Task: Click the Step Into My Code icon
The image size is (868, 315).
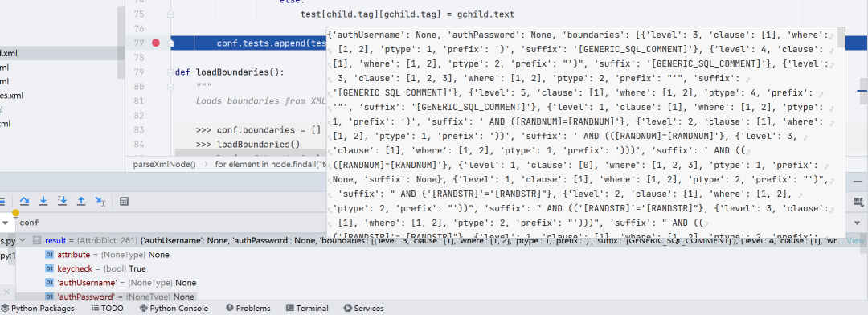Action: pyautogui.click(x=63, y=202)
